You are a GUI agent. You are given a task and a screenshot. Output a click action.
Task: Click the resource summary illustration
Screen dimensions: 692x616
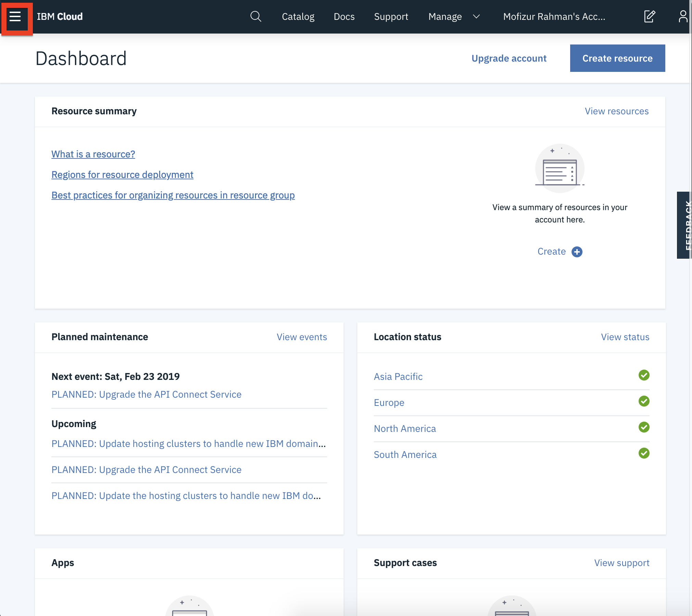(560, 168)
